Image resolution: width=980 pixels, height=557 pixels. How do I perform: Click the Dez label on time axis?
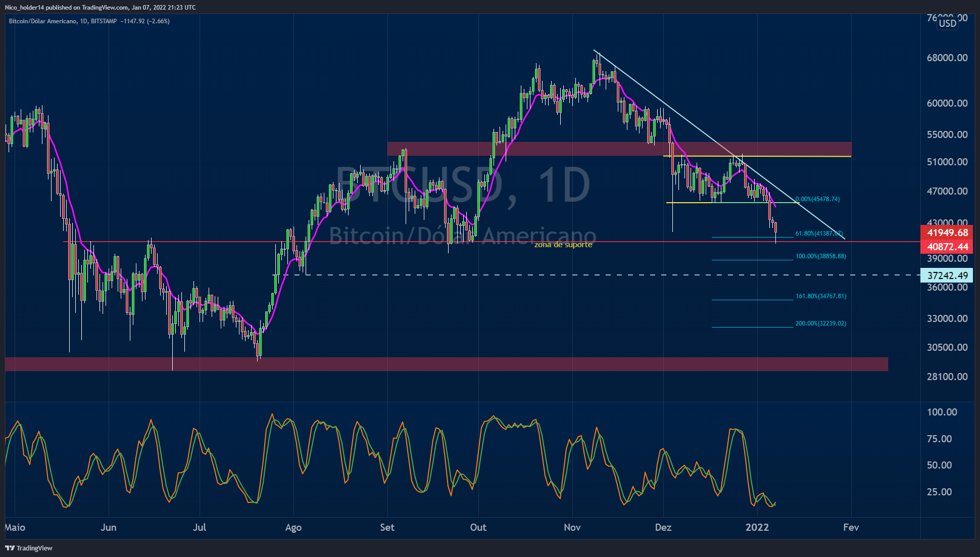click(x=663, y=527)
